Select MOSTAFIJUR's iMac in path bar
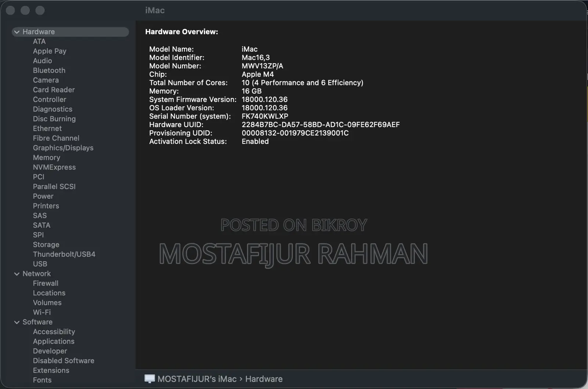Screen dimensions: 588x389 pos(197,379)
